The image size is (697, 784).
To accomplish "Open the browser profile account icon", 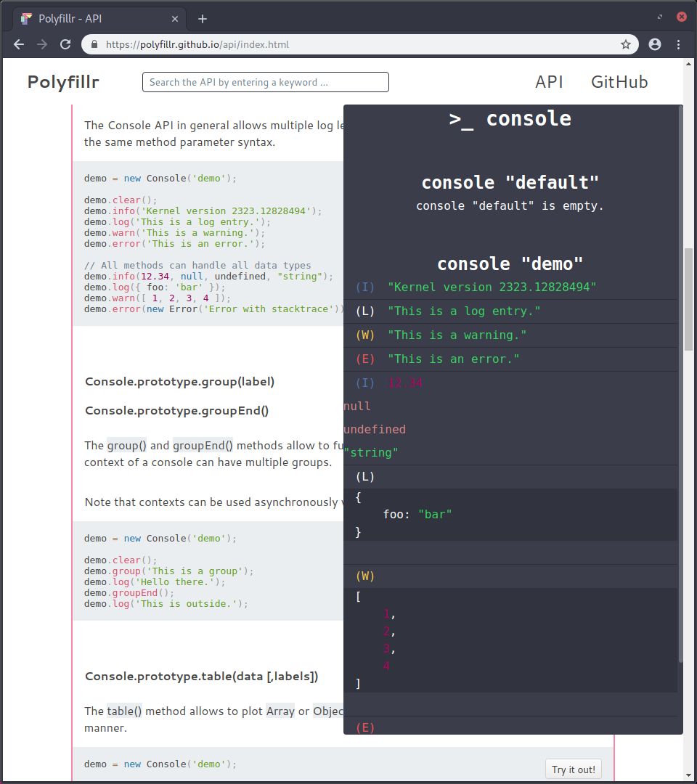I will (654, 44).
